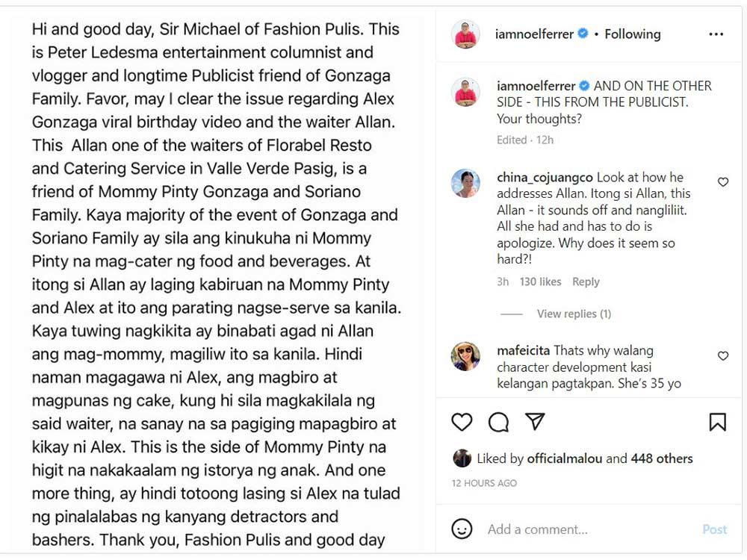View the 448 others who liked
This screenshot has width=747, height=560.
pos(662,458)
